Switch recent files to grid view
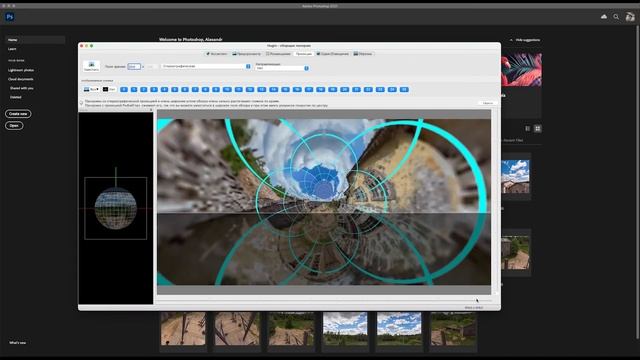The width and height of the screenshot is (640, 360). tap(538, 129)
